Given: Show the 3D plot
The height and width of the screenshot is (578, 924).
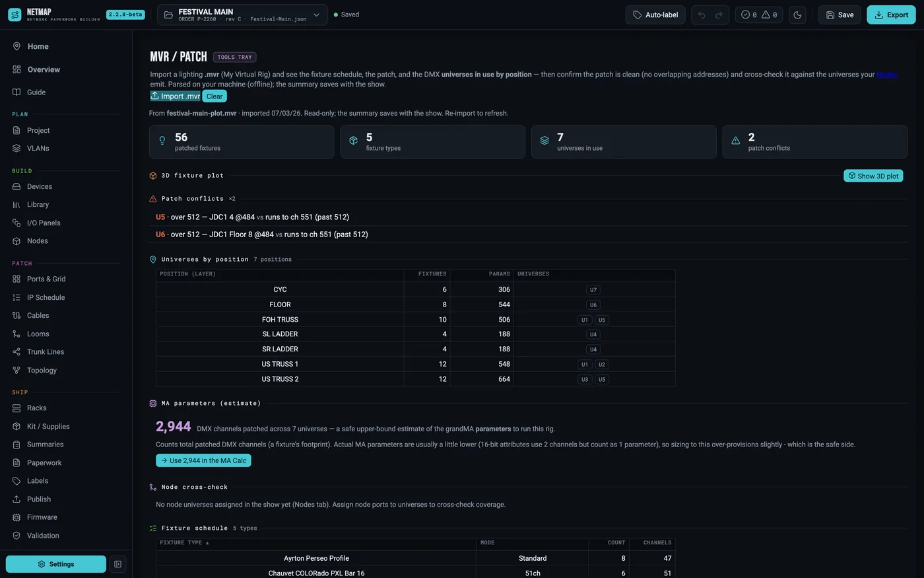Looking at the screenshot, I should pos(873,176).
